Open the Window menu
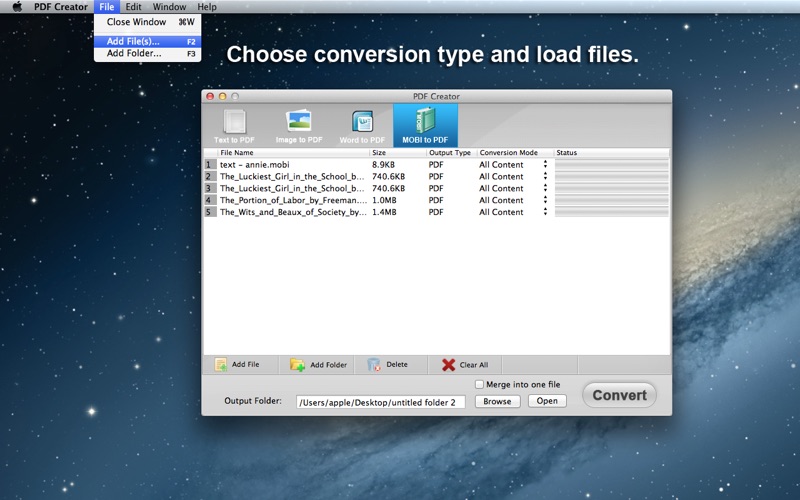 169,7
